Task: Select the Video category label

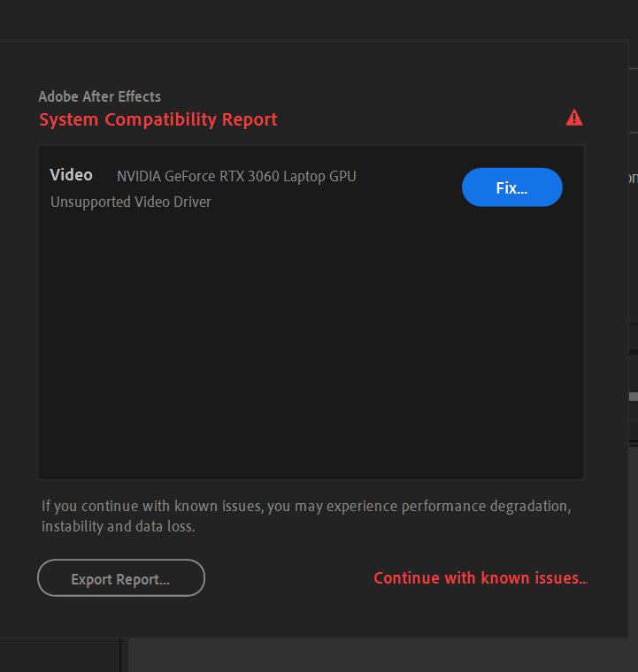Action: click(x=71, y=175)
